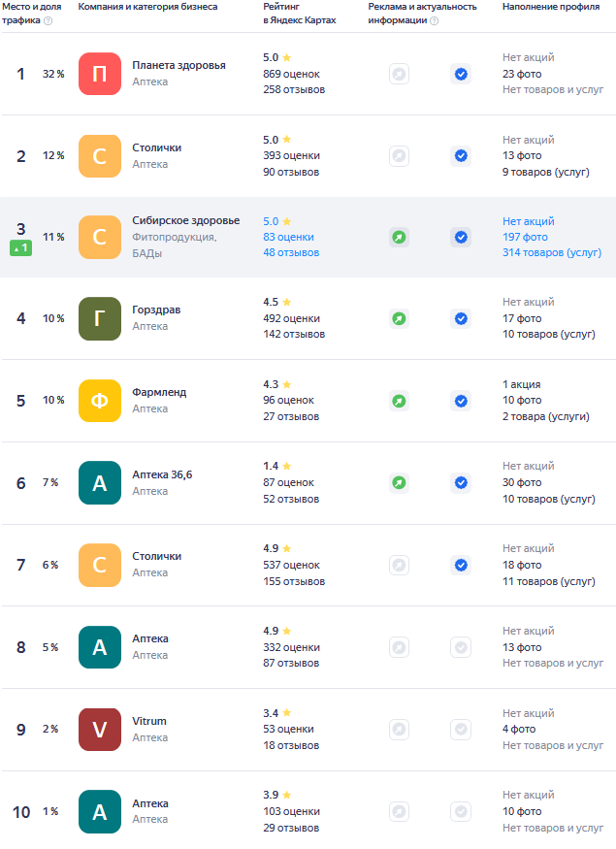
Task: Click green ad icon for Аптека 36,6
Action: 399,482
